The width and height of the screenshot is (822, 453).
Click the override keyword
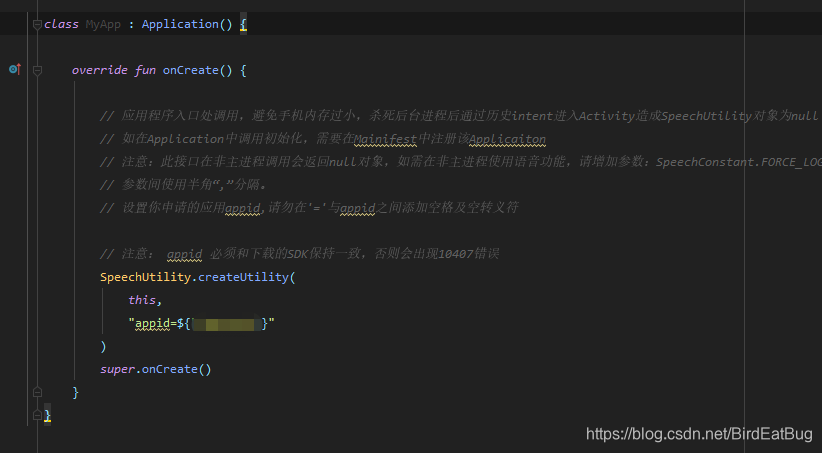[x=100, y=70]
